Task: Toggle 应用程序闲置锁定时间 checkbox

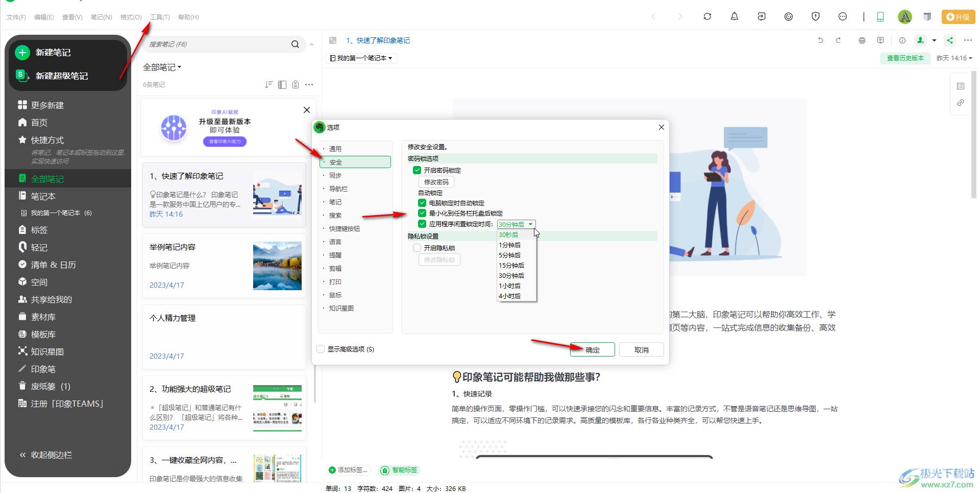Action: click(x=422, y=224)
